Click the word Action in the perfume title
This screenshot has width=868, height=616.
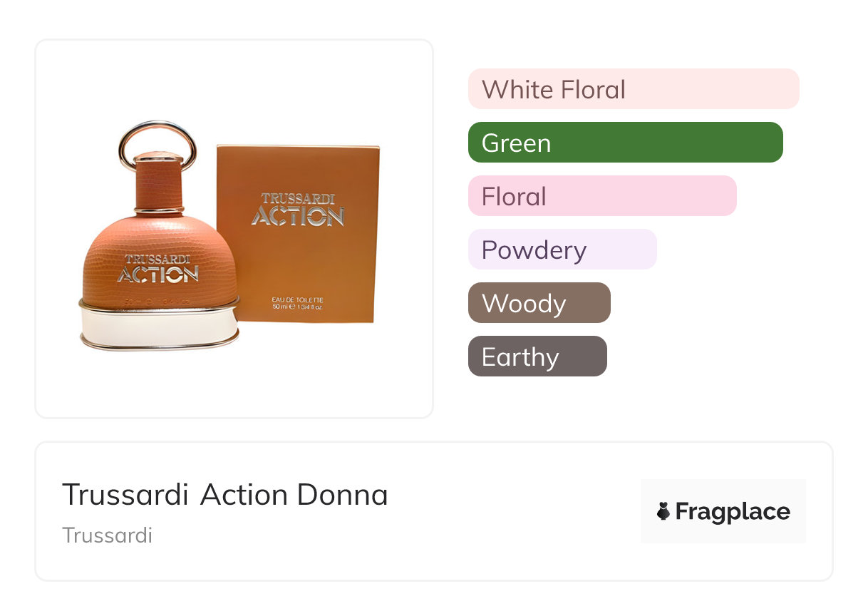pos(244,495)
